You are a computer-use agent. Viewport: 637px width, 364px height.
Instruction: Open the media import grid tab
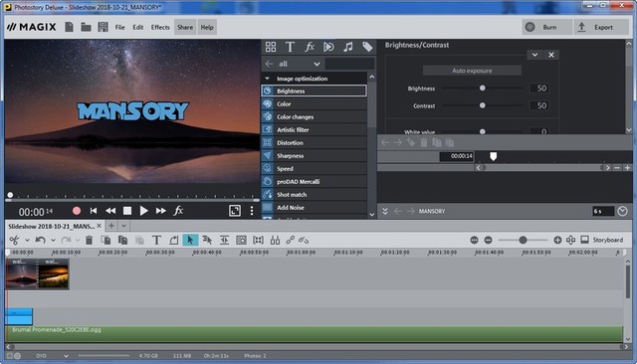pyautogui.click(x=271, y=47)
